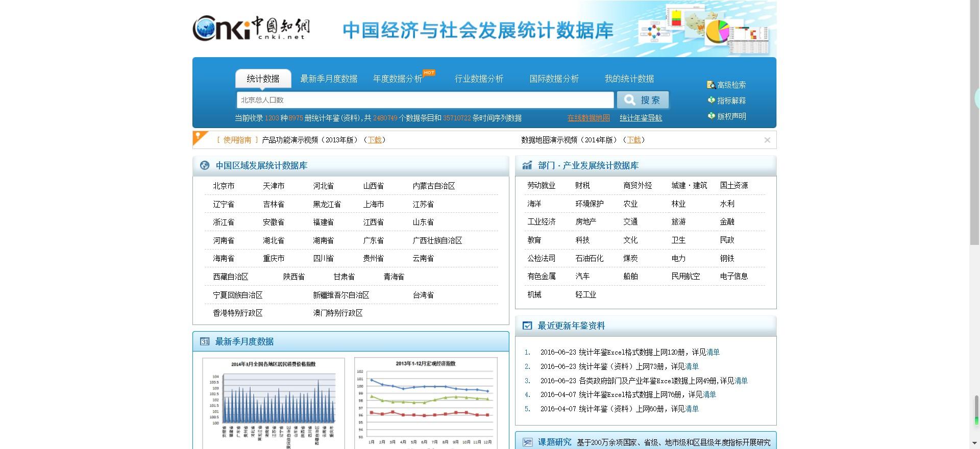This screenshot has width=980, height=449.
Task: Open the 使用指南 link
Action: click(237, 140)
